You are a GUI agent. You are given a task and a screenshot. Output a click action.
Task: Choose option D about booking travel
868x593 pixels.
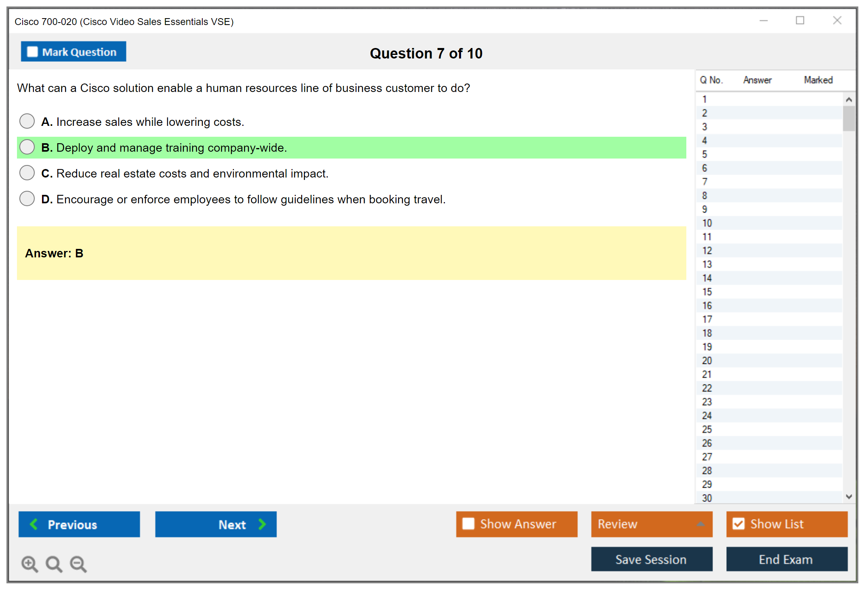point(27,198)
